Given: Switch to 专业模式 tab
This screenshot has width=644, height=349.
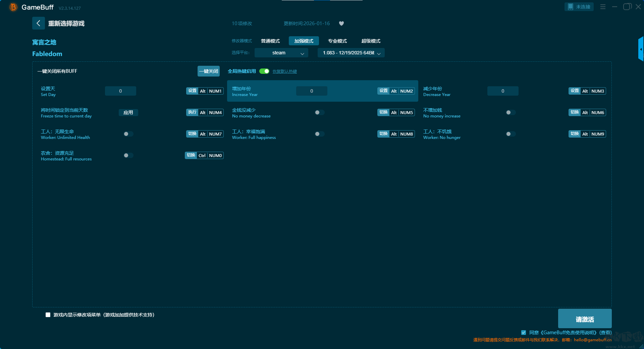Looking at the screenshot, I should tap(337, 41).
